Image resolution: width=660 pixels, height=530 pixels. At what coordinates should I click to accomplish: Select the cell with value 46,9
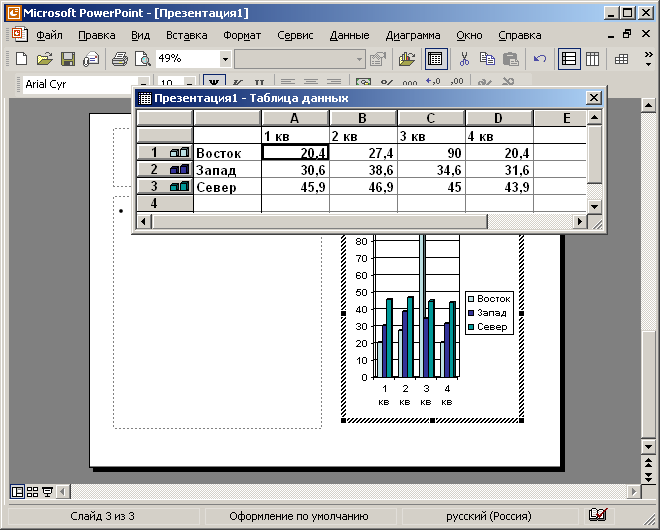(363, 186)
